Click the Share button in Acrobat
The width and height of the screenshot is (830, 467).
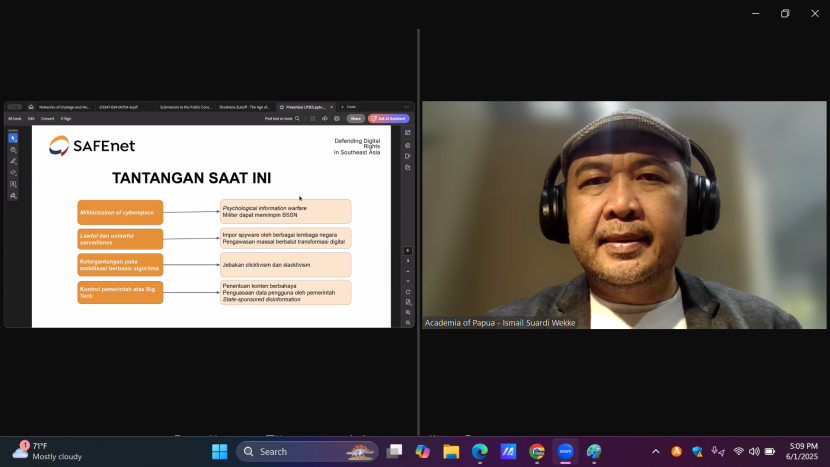click(x=355, y=118)
